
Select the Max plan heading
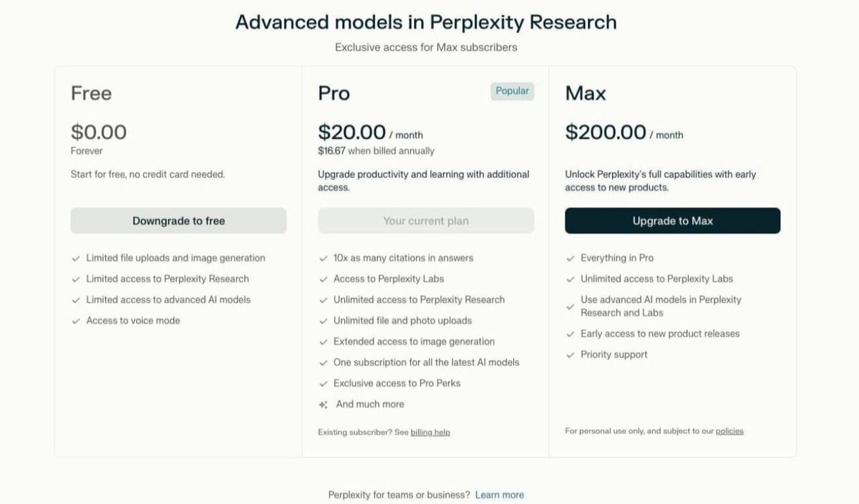tap(586, 93)
